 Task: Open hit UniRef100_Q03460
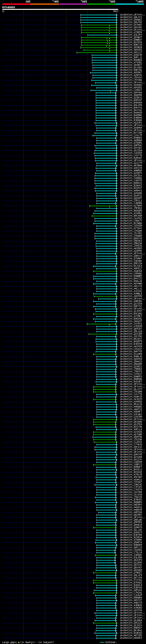click(131, 25)
